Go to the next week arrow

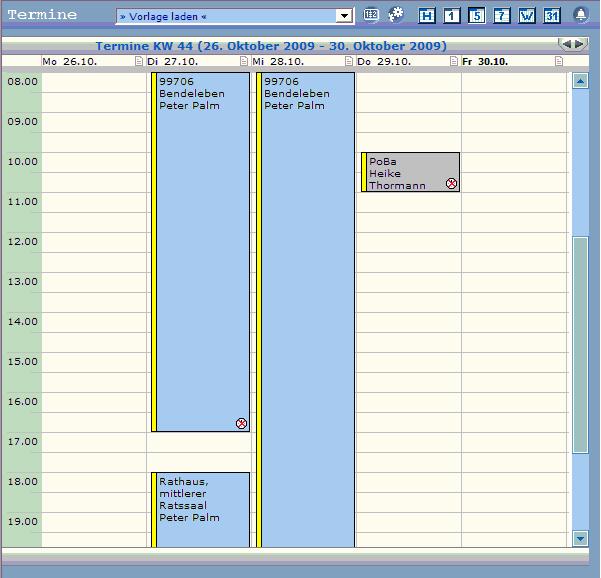tap(580, 44)
